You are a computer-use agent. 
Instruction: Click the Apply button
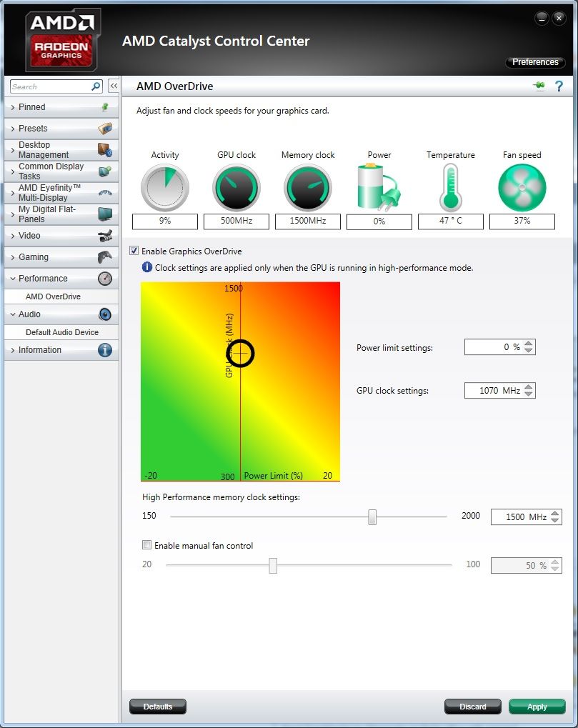pyautogui.click(x=537, y=707)
